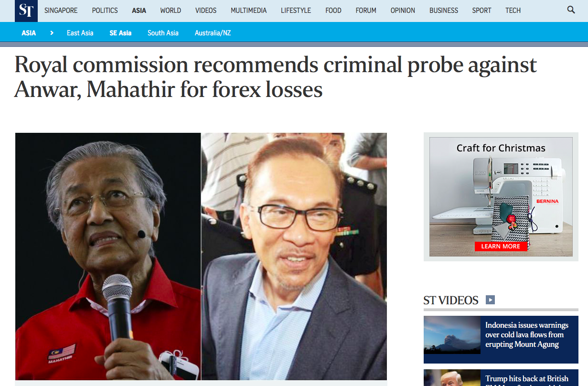The image size is (588, 386).
Task: Open the Multimedia menu
Action: [x=248, y=11]
